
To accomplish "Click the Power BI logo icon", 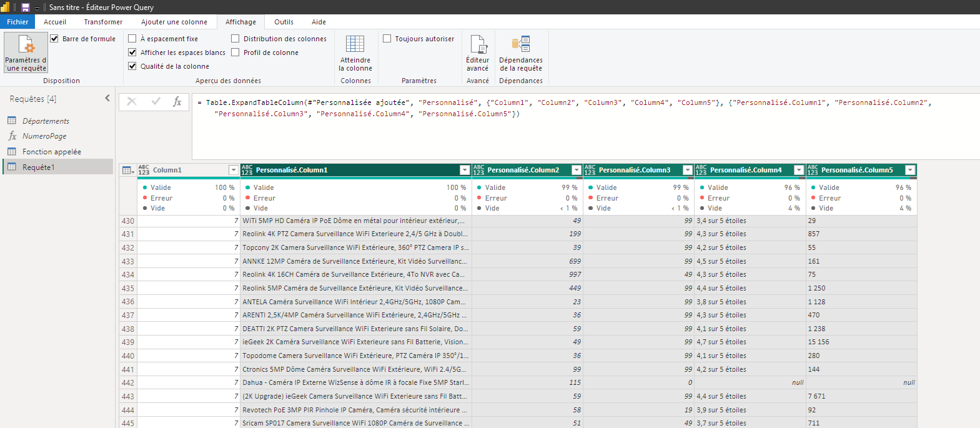I will coord(5,7).
